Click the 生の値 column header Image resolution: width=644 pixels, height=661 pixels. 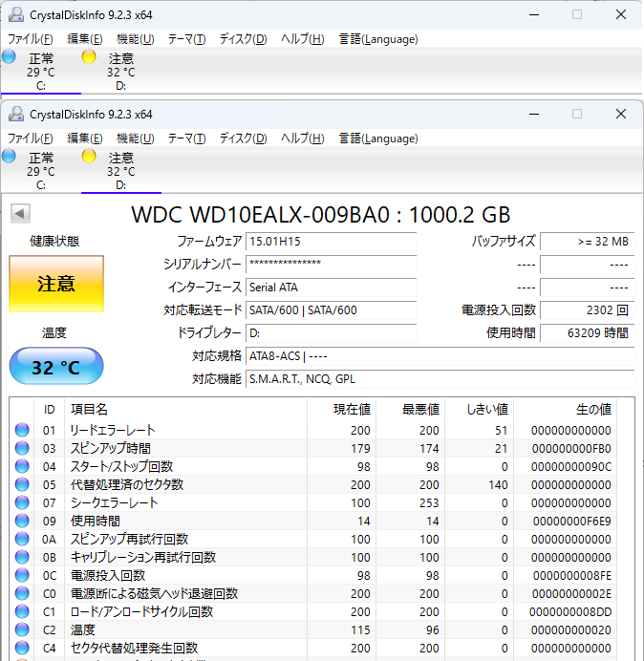565,409
